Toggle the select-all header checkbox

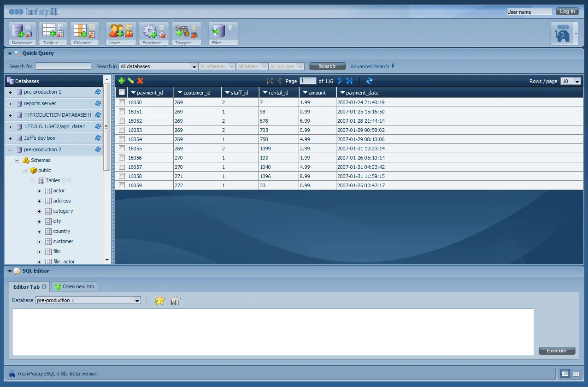point(122,92)
